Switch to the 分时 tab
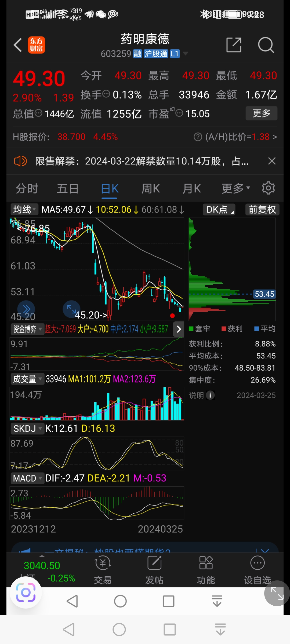Viewport: 290px width, 644px height. (x=27, y=189)
